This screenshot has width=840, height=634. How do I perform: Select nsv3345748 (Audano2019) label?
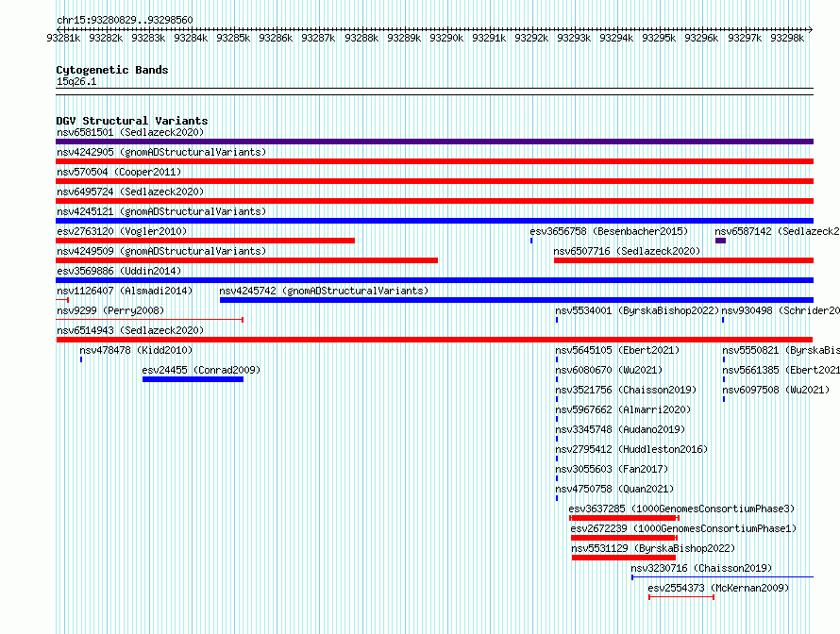tap(620, 429)
